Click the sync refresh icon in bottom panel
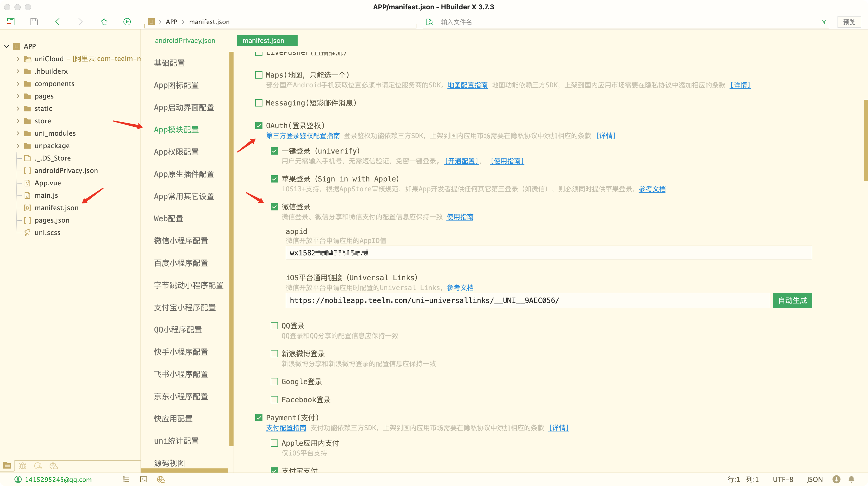Image resolution: width=868 pixels, height=486 pixels. tap(38, 466)
